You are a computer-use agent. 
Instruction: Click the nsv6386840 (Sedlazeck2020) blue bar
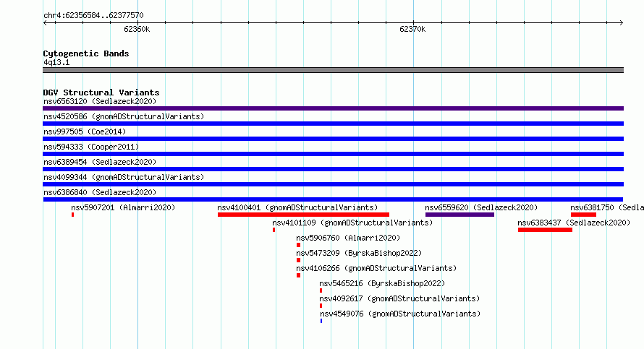click(x=333, y=199)
